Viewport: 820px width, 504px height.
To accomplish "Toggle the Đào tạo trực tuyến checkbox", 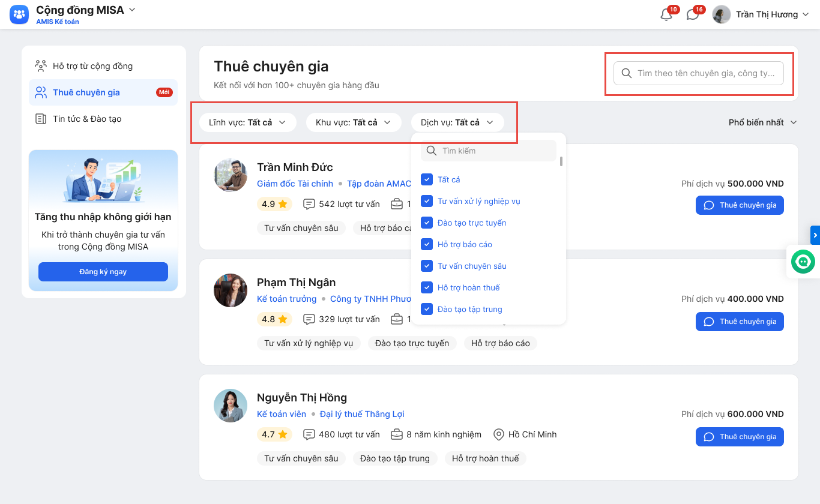I will tap(427, 223).
